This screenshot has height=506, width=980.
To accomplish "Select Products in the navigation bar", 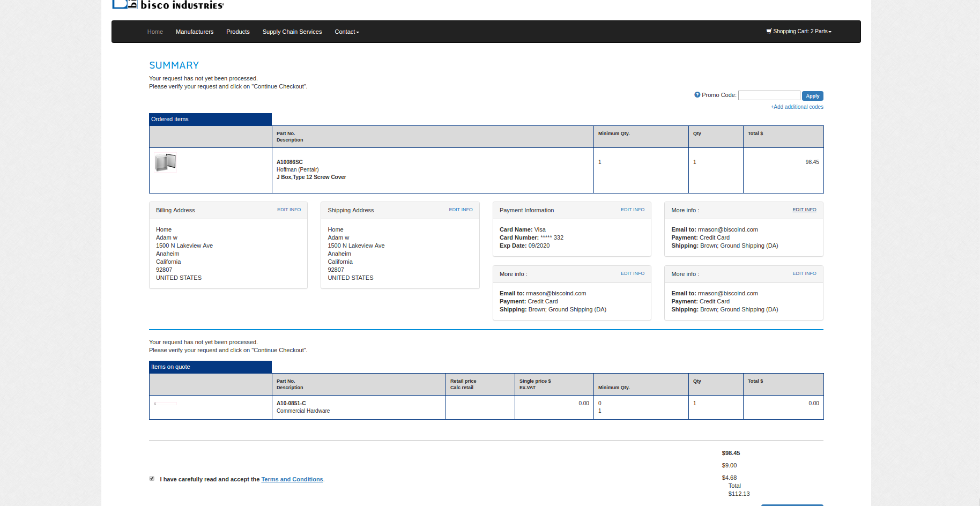I will [x=238, y=32].
